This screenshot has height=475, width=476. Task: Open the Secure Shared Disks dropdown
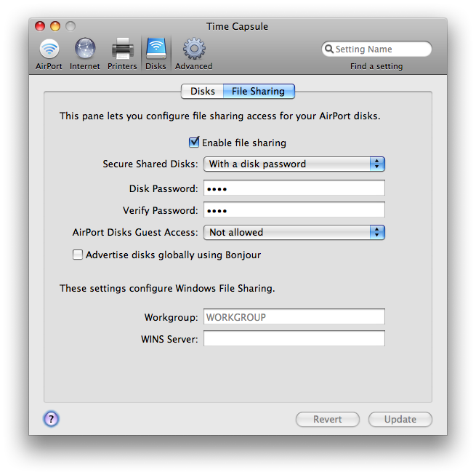coord(294,164)
